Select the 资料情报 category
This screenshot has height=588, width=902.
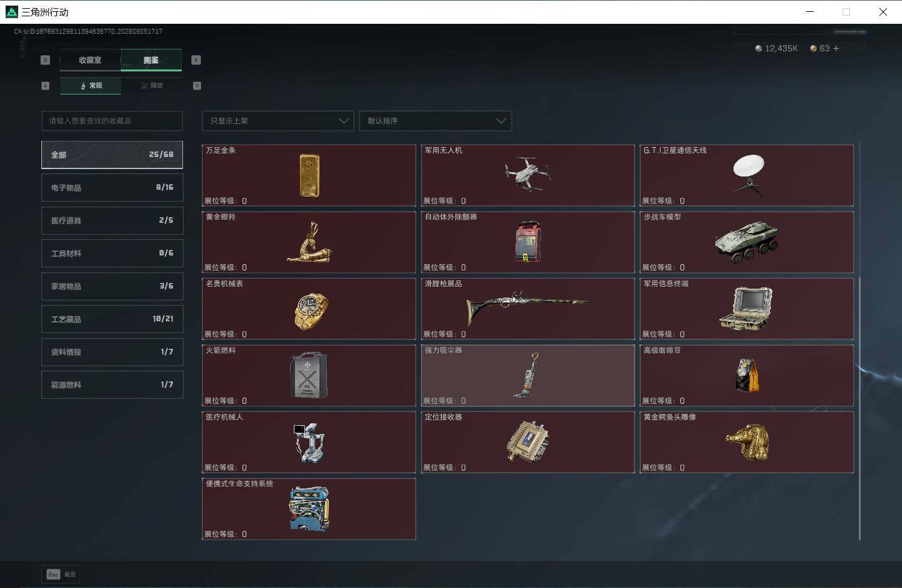[112, 352]
